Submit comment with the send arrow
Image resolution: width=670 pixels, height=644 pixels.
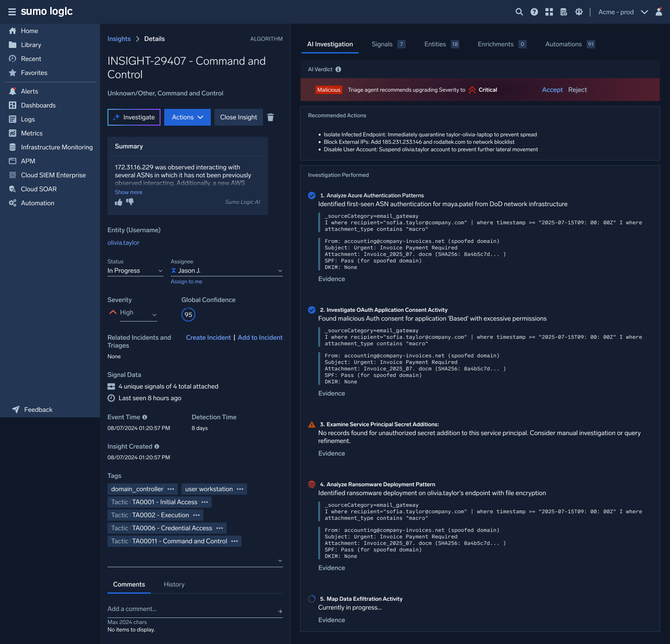280,611
